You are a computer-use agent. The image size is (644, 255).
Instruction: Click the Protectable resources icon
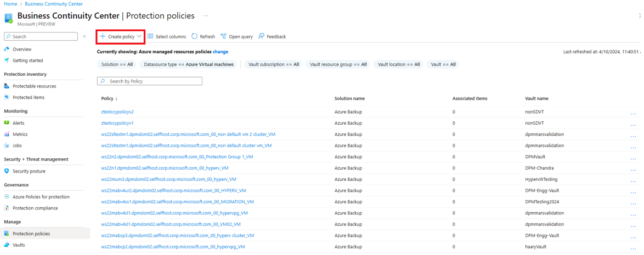(x=7, y=86)
